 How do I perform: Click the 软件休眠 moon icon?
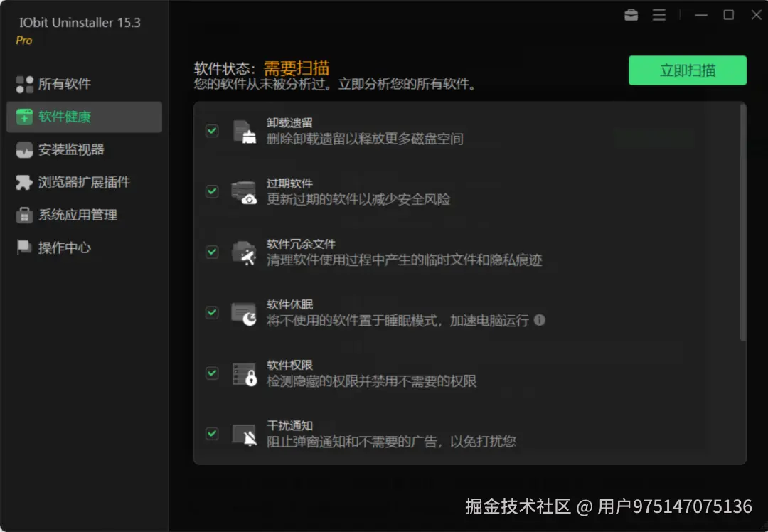coord(245,314)
